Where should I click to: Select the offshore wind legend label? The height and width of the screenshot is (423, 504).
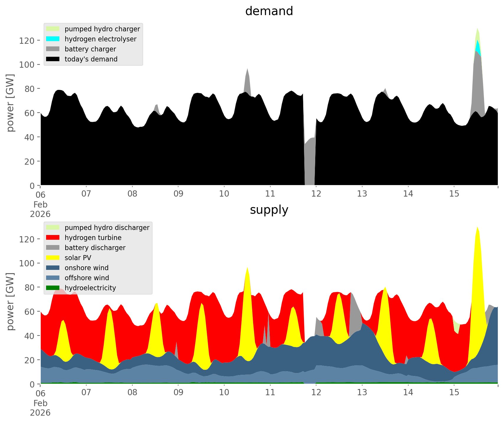click(x=87, y=278)
